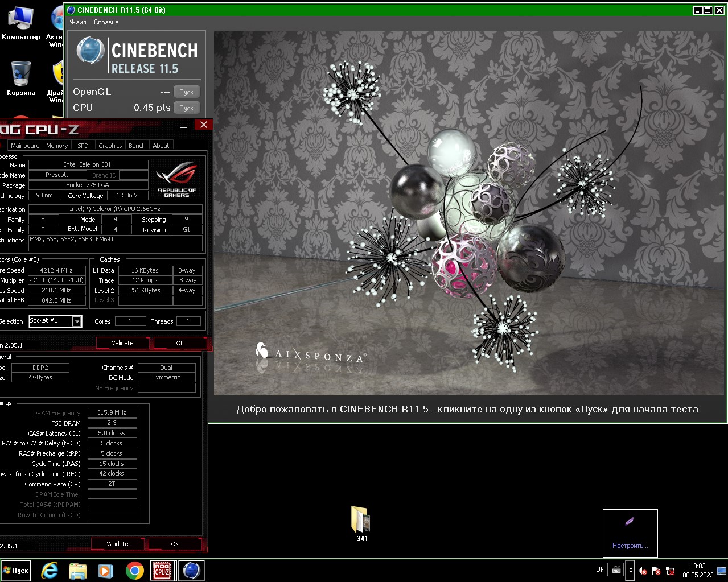Click the feather icon in tray popup
728x582 pixels.
tap(630, 522)
